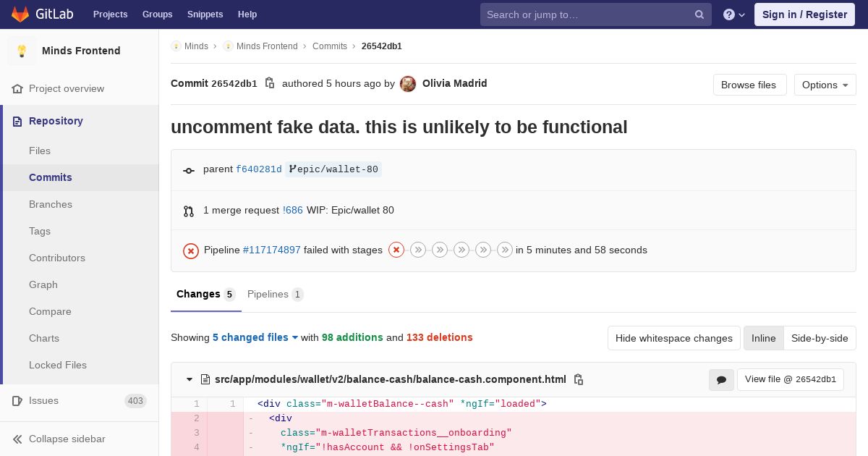Switch to Side-by-side diff view

pyautogui.click(x=820, y=338)
